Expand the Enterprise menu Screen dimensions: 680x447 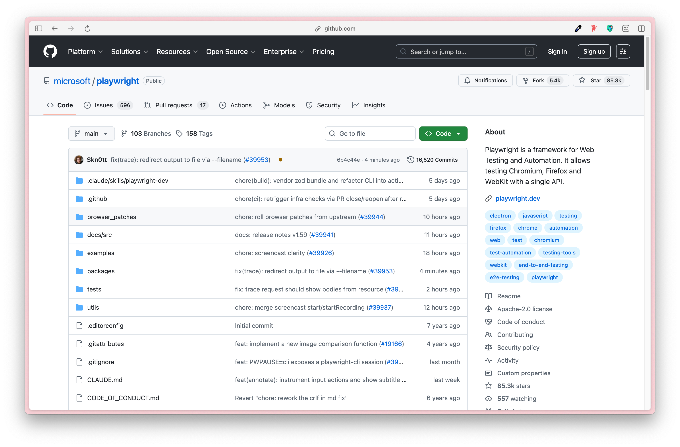tap(284, 52)
